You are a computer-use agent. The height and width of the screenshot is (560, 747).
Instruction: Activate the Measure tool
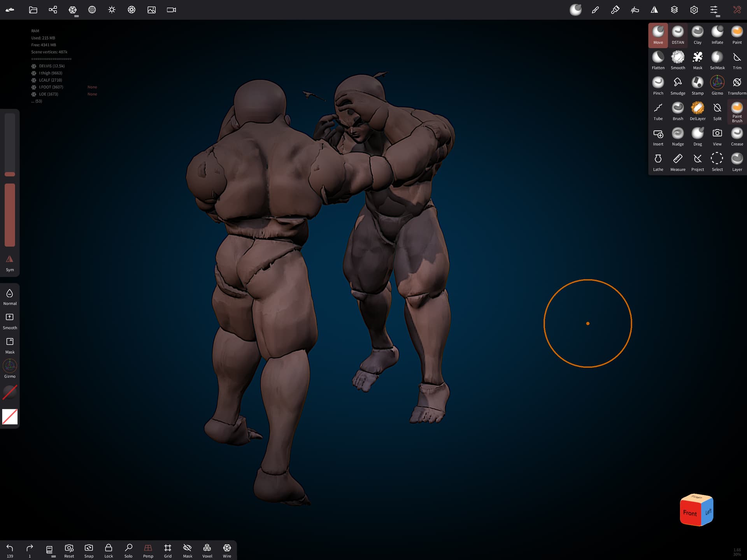(677, 162)
